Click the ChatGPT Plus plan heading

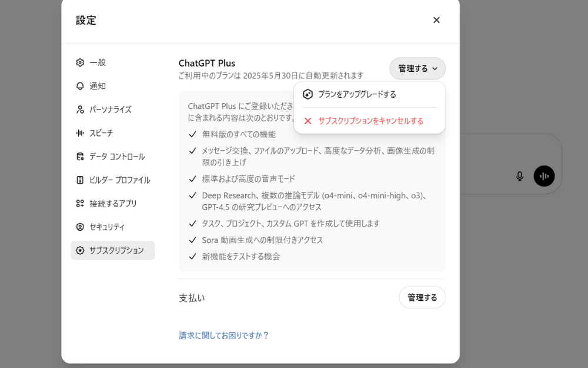pyautogui.click(x=207, y=63)
